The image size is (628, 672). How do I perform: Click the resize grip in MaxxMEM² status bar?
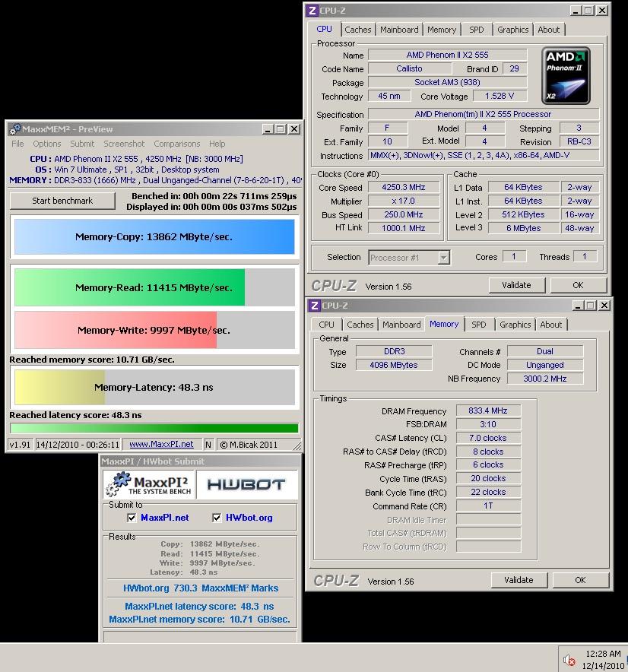(297, 445)
